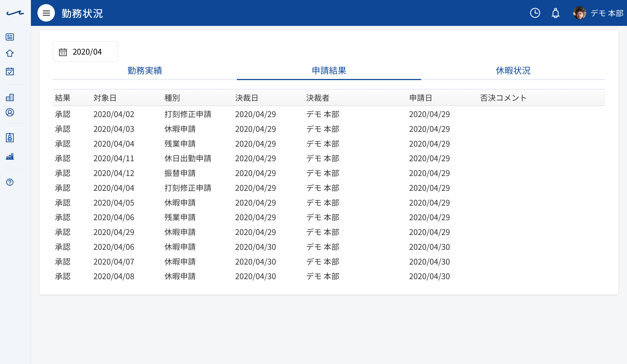The width and height of the screenshot is (627, 364).
Task: Click the 2020/04 month input field
Action: (x=85, y=52)
